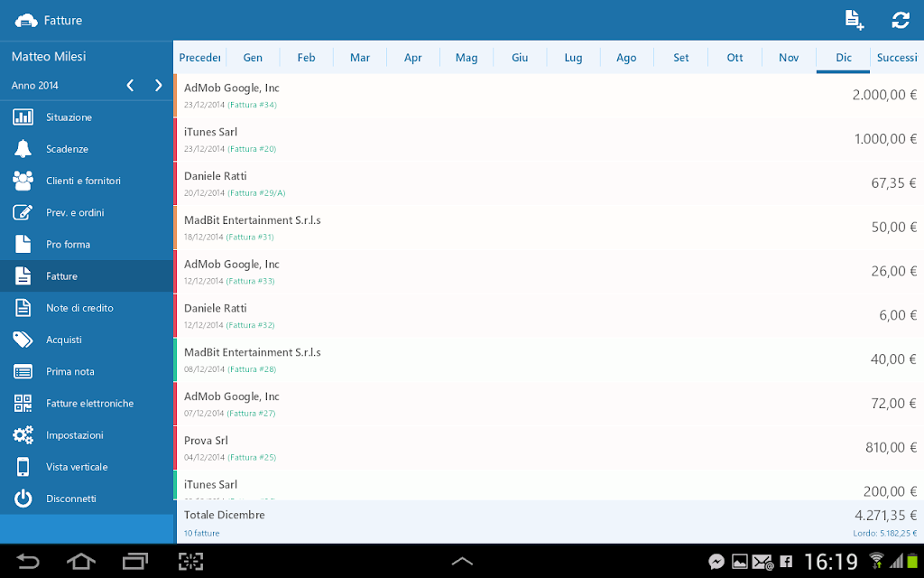Open MadBit Entertainment invoice Fattura #28
This screenshot has height=578, width=924.
pyautogui.click(x=549, y=359)
